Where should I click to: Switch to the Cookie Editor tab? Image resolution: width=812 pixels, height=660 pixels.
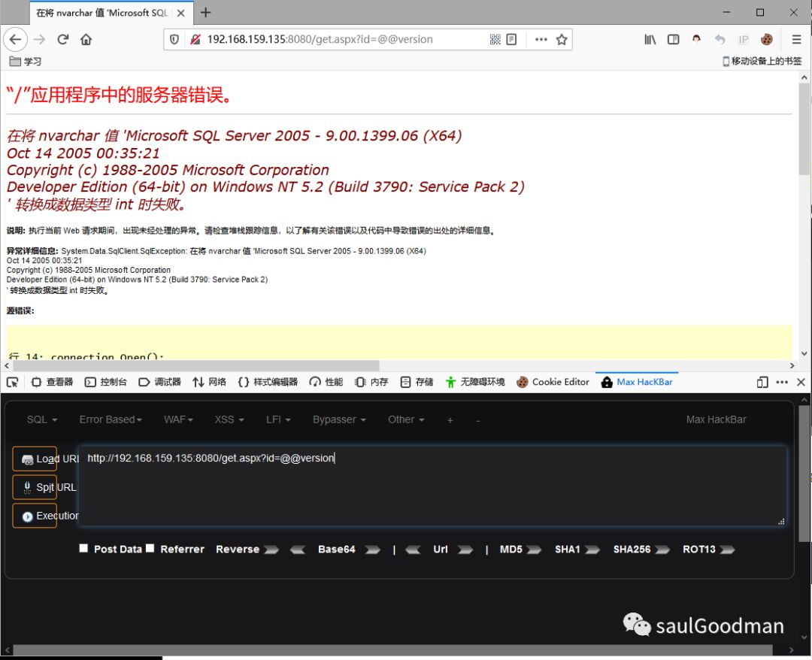pyautogui.click(x=553, y=382)
